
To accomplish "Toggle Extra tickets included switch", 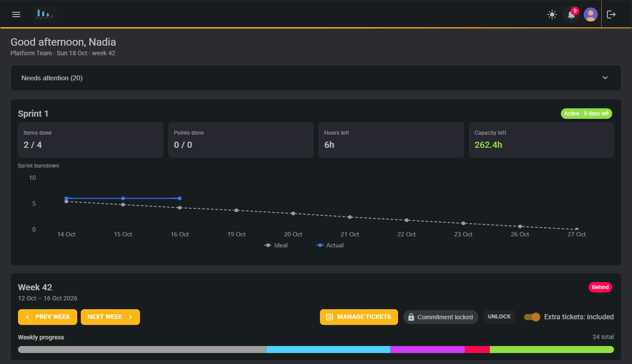I will coord(532,317).
